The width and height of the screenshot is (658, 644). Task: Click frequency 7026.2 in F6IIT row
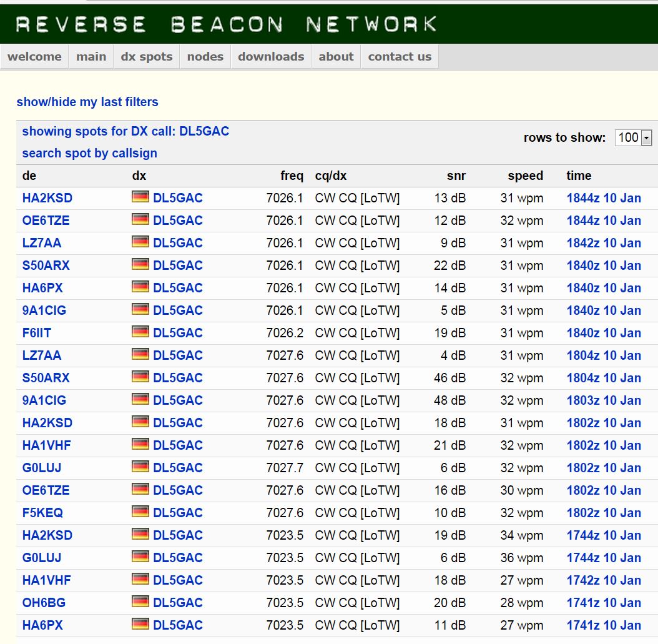285,334
